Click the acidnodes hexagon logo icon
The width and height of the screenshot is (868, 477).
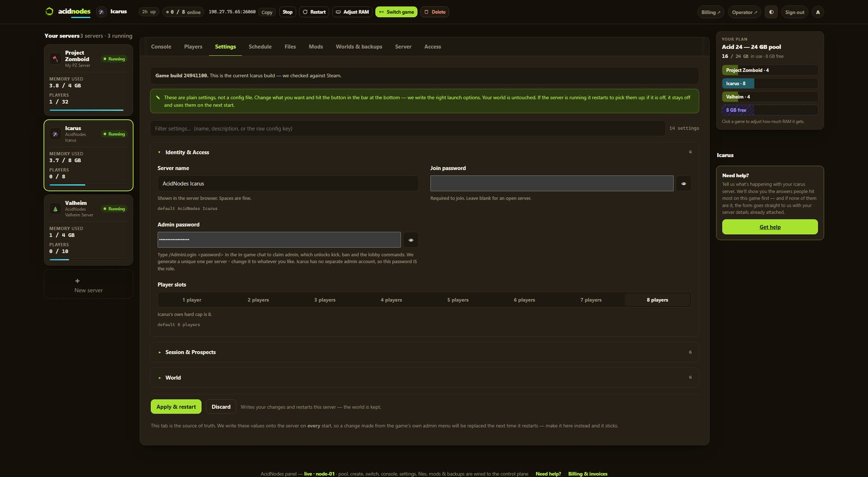49,11
